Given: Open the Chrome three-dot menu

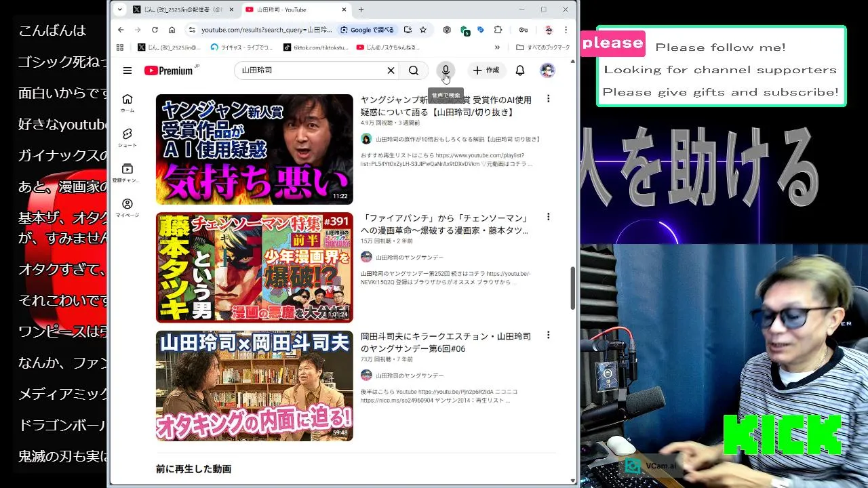Looking at the screenshot, I should [x=566, y=30].
